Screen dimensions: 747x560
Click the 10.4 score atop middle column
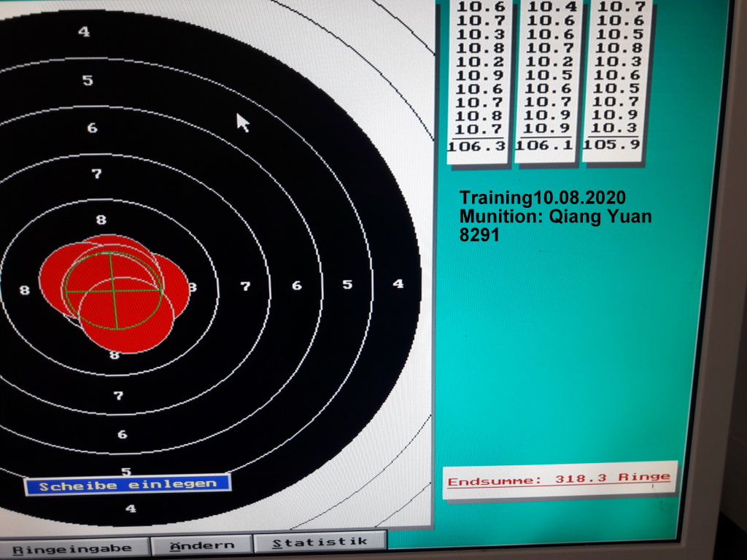(x=551, y=7)
